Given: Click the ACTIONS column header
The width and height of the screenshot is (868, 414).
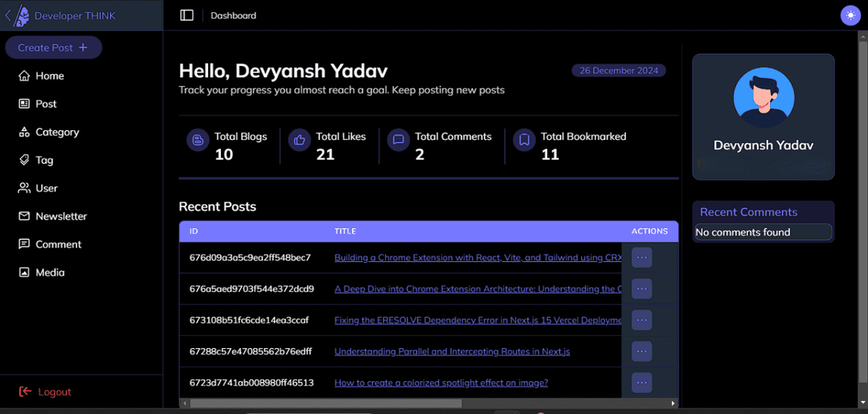Looking at the screenshot, I should tap(649, 232).
